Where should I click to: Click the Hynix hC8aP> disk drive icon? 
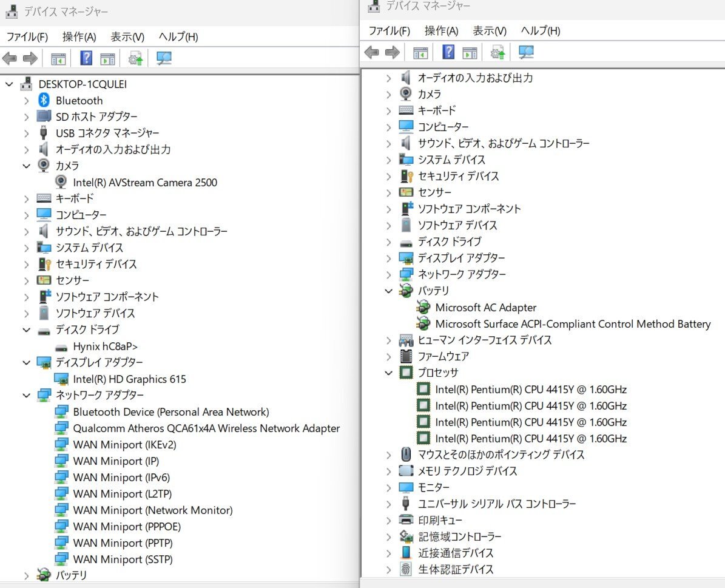click(61, 348)
